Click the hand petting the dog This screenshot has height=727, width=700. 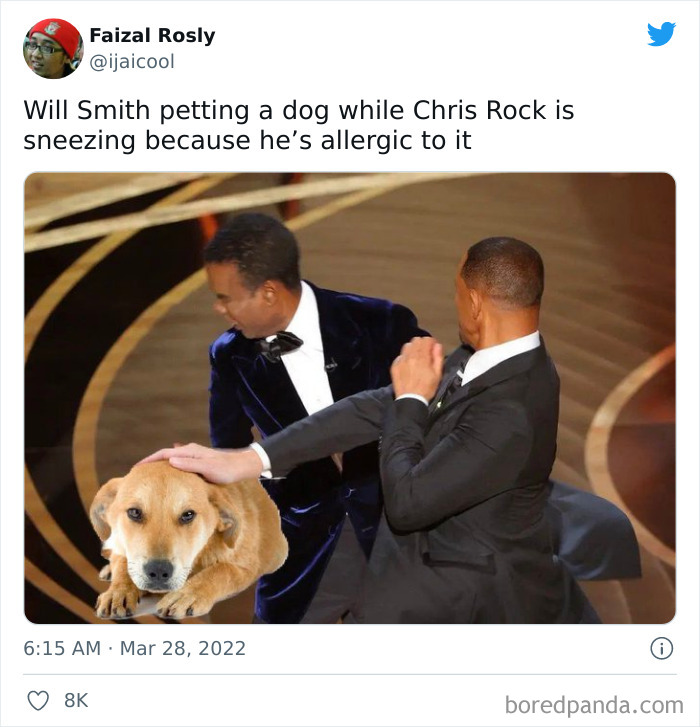(202, 463)
